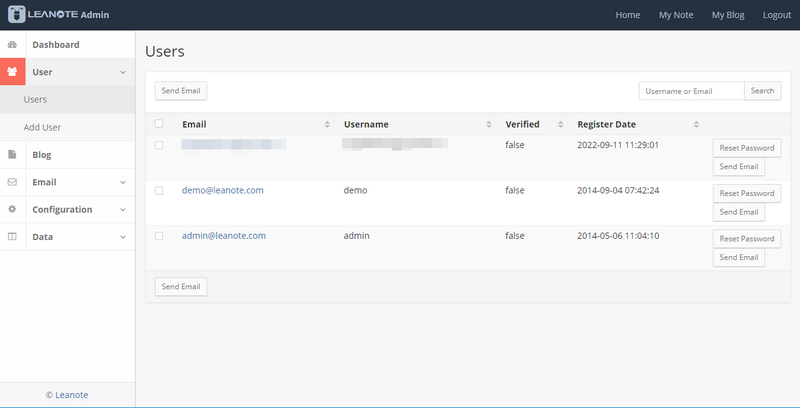Collapse the User menu chevron
This screenshot has height=408, width=800.
pos(123,72)
